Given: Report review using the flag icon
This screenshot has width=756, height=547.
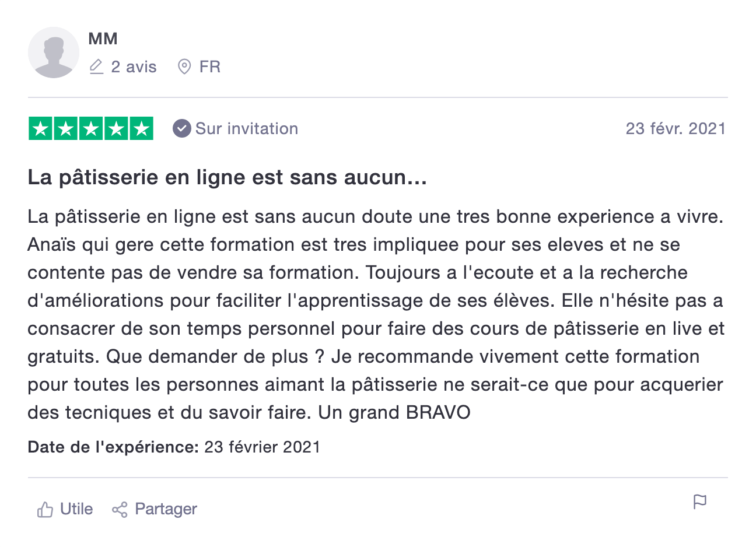Looking at the screenshot, I should tap(700, 502).
